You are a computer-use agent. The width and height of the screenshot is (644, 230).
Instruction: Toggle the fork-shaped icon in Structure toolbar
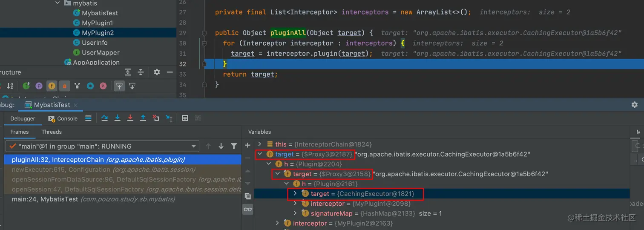(x=77, y=86)
